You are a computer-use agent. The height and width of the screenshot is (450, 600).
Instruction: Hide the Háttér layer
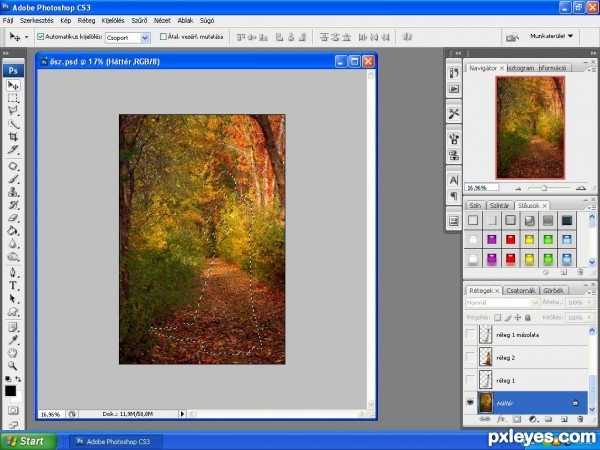(x=470, y=403)
